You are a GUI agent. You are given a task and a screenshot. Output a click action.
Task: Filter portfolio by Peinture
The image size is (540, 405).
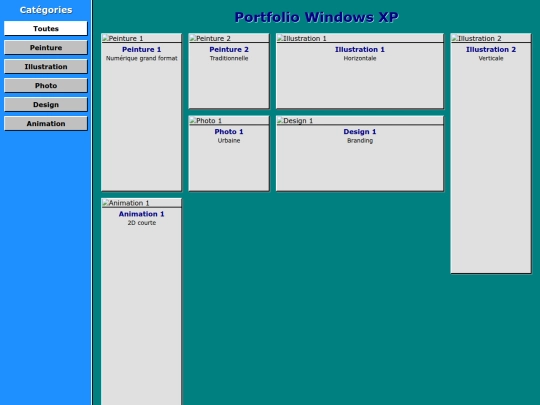pyautogui.click(x=46, y=48)
